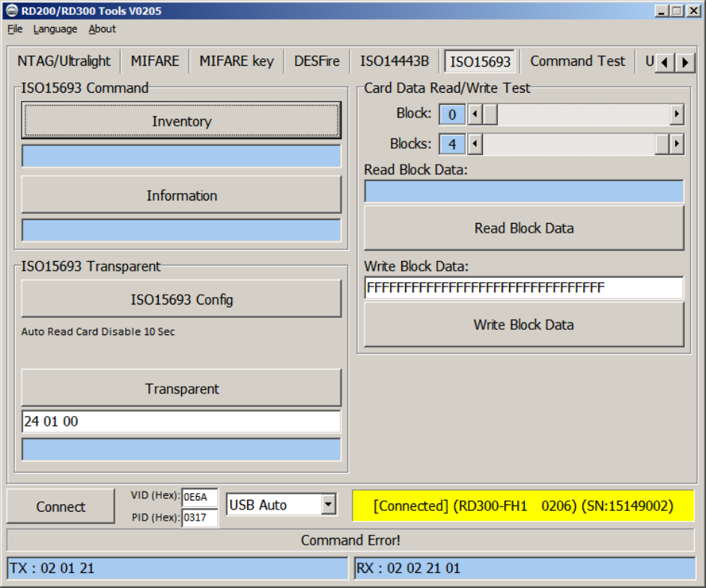Click the transparent command field containing 24 01 00
706x588 pixels.
point(181,421)
